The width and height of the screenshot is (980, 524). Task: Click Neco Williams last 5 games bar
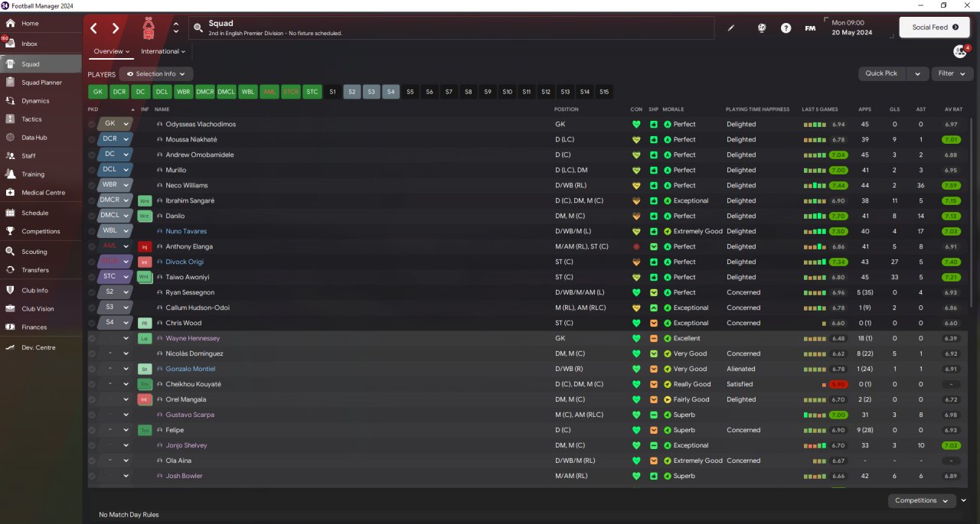click(x=815, y=185)
